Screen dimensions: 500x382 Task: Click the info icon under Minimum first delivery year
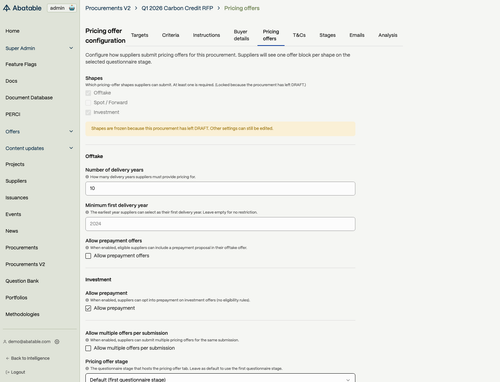click(x=87, y=212)
